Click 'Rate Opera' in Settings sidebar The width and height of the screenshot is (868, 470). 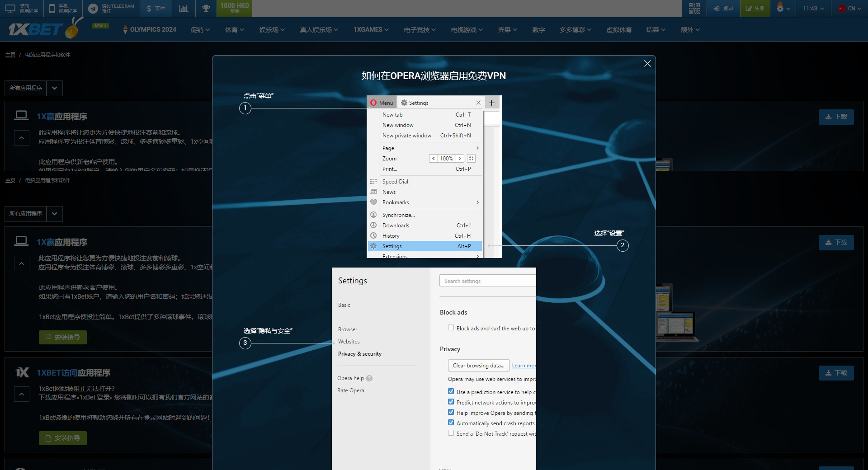tap(350, 390)
